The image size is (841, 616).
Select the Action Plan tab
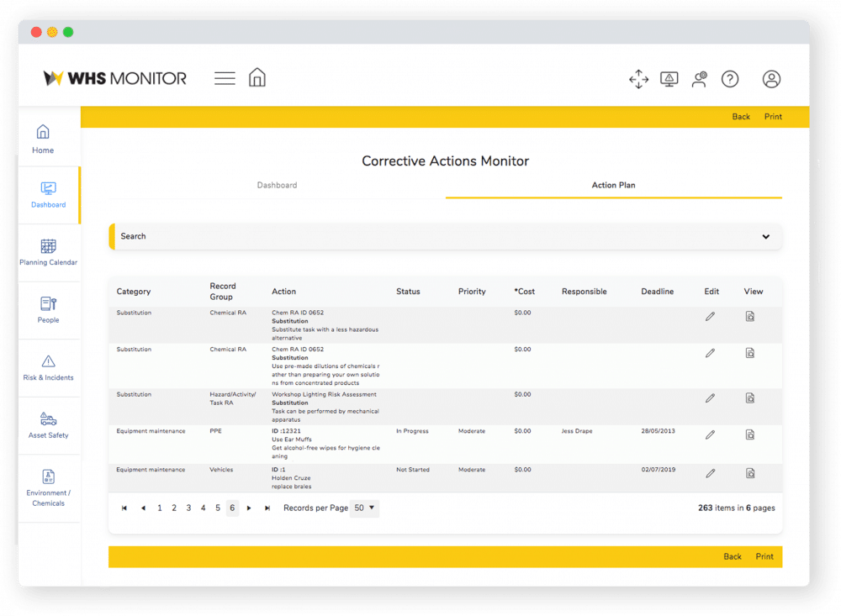pyautogui.click(x=613, y=184)
